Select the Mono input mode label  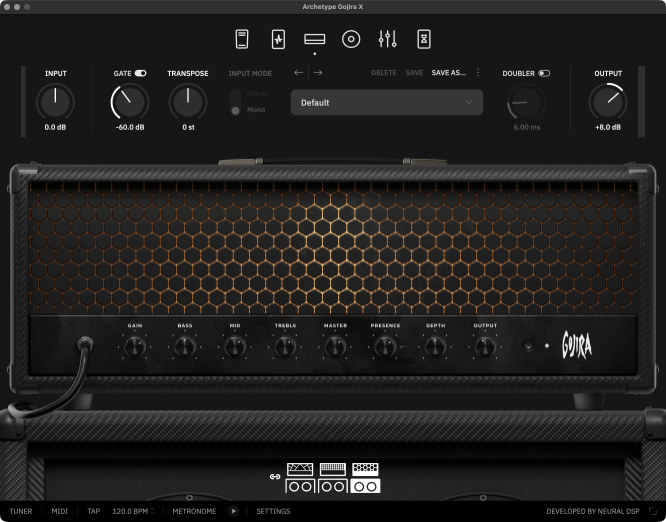(x=256, y=110)
